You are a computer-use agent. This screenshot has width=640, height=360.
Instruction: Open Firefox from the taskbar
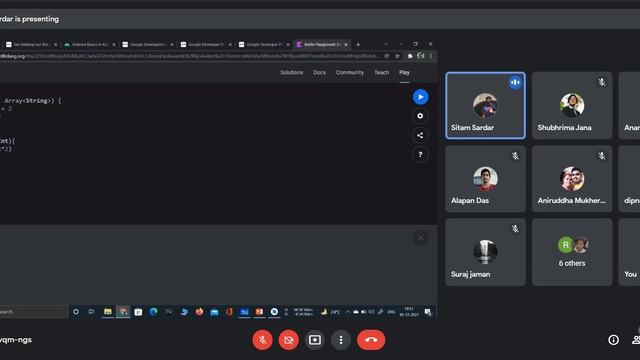[199, 312]
